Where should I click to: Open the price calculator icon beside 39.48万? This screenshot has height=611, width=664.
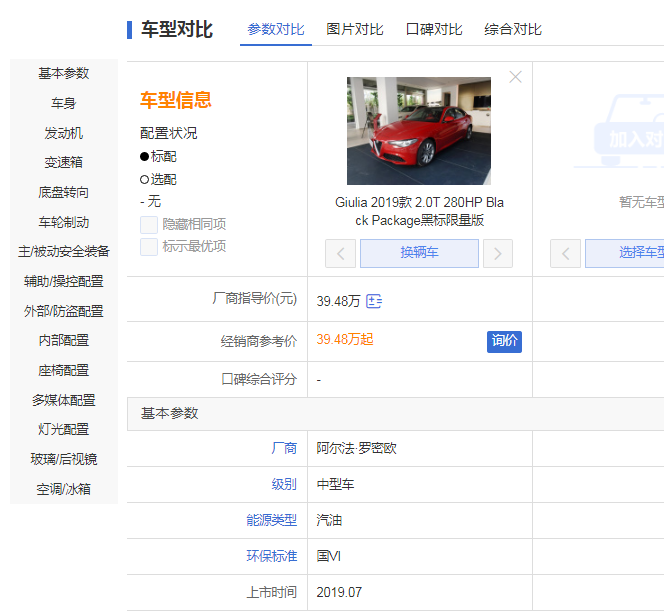pos(374,301)
